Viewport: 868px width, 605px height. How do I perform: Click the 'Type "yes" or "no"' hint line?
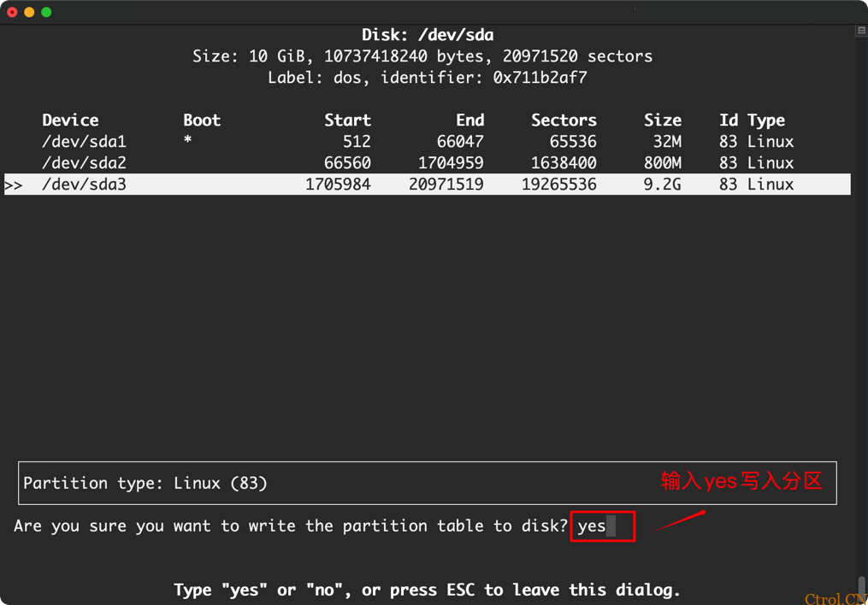(x=427, y=590)
